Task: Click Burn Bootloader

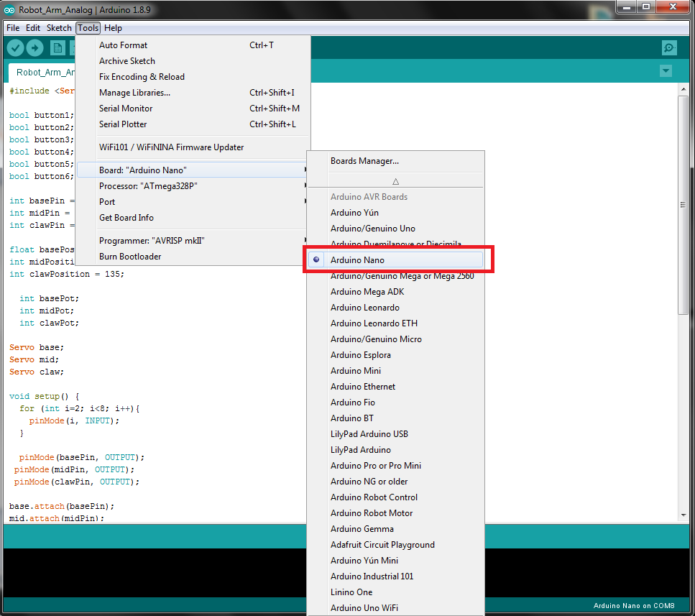Action: pos(193,257)
